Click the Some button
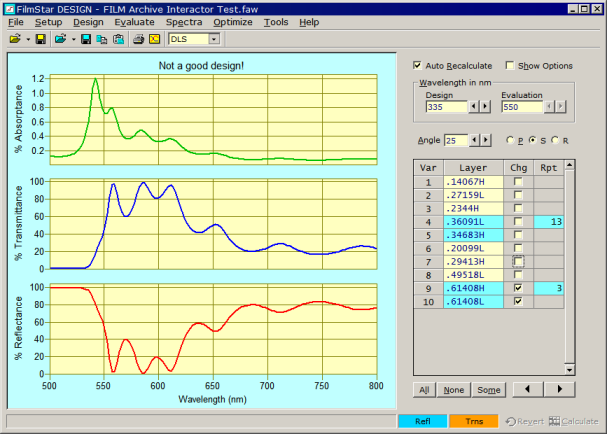 (x=489, y=389)
